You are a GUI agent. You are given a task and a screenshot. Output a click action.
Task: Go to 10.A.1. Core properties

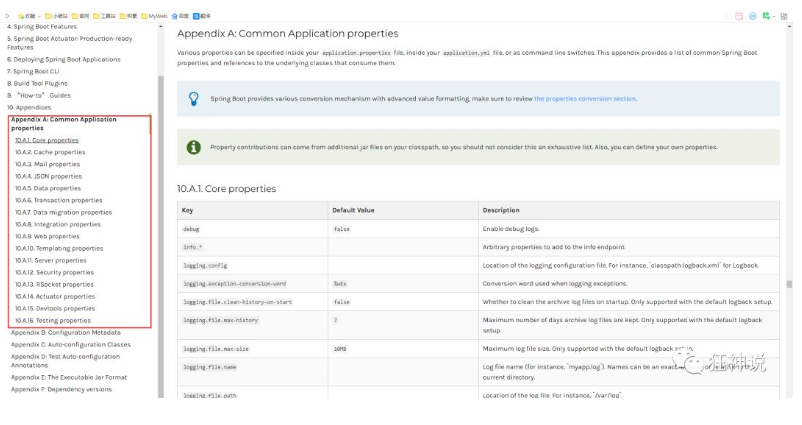click(46, 140)
